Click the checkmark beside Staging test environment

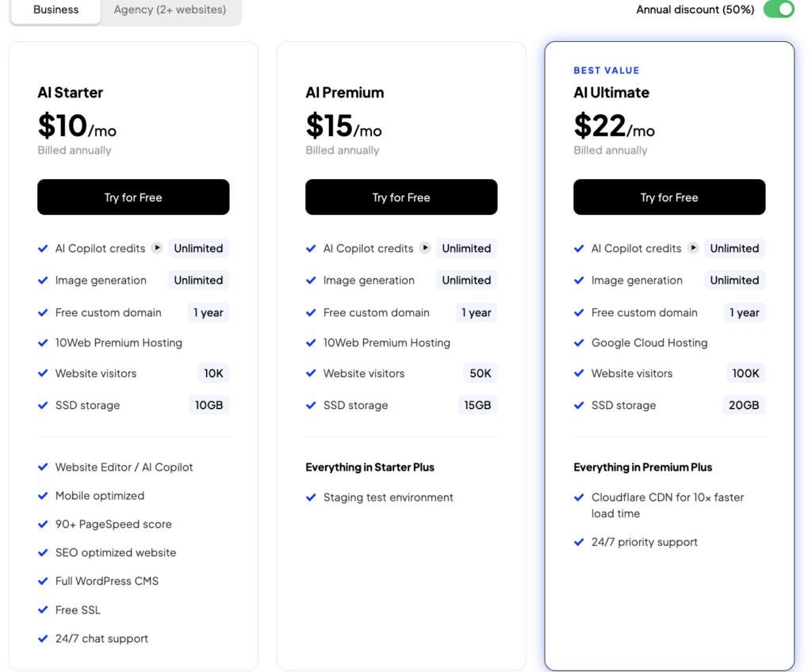(x=312, y=498)
